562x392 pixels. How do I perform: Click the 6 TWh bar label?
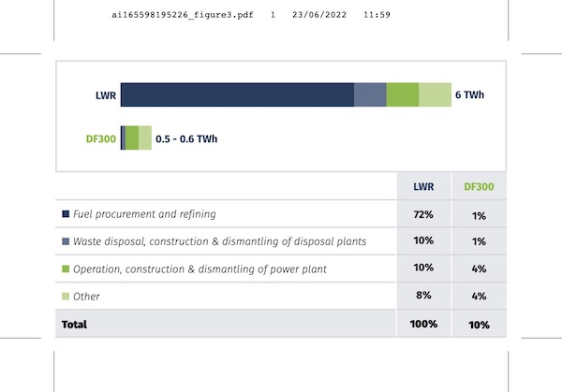click(470, 95)
